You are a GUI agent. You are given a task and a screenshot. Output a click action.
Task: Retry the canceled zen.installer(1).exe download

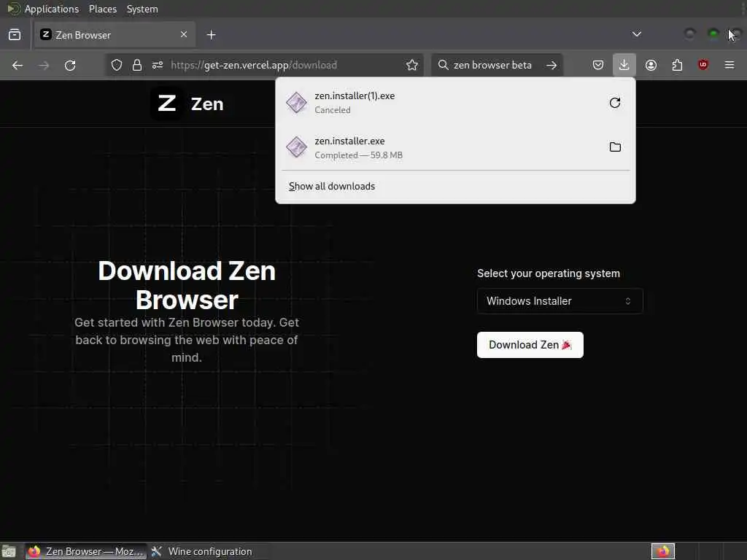coord(614,102)
